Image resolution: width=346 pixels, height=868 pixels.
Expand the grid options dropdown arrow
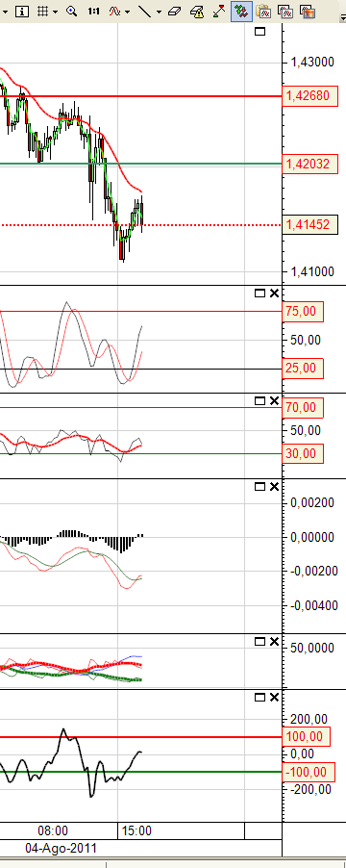click(56, 12)
